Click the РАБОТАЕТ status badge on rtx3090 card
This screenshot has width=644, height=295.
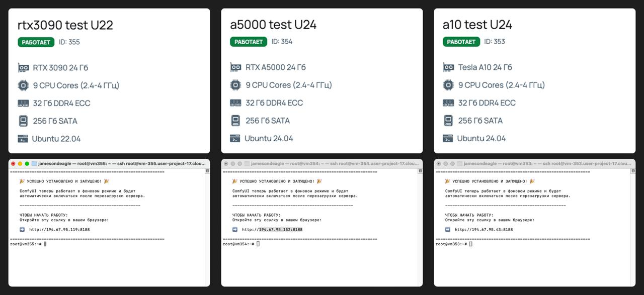pyautogui.click(x=36, y=42)
